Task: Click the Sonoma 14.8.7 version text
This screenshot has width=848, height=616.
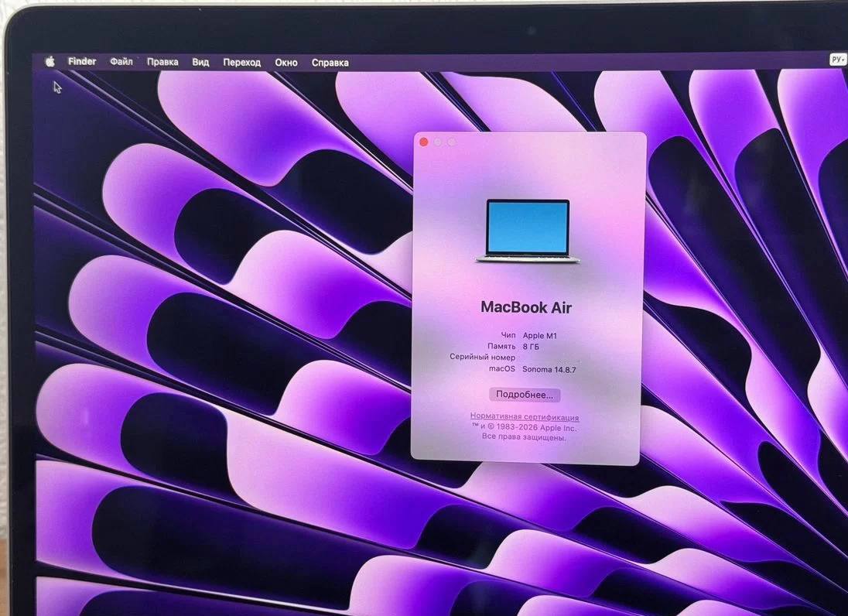Action: tap(549, 369)
